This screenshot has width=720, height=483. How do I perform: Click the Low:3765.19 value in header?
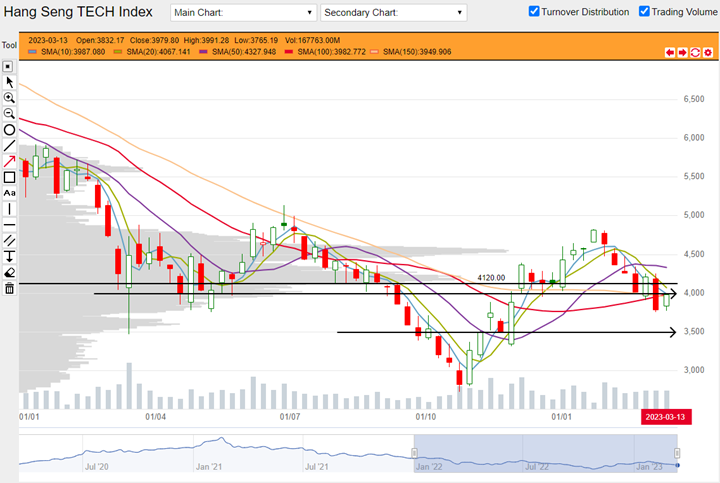click(x=256, y=40)
